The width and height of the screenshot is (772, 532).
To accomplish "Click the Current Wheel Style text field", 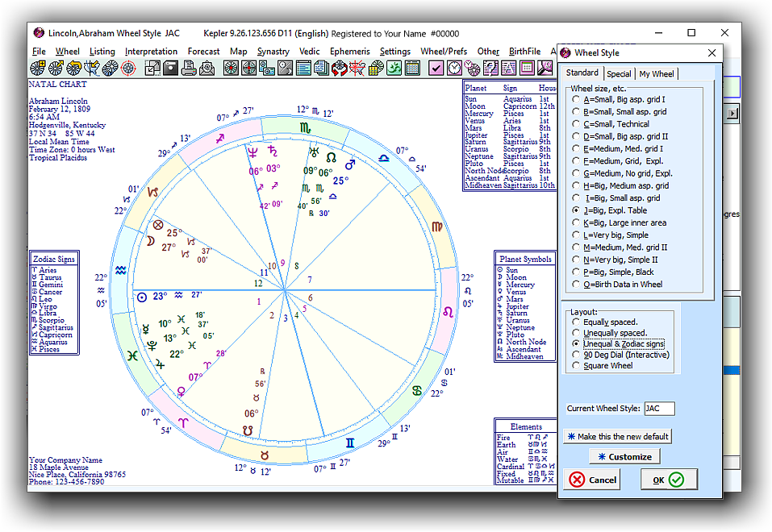I will tap(659, 409).
